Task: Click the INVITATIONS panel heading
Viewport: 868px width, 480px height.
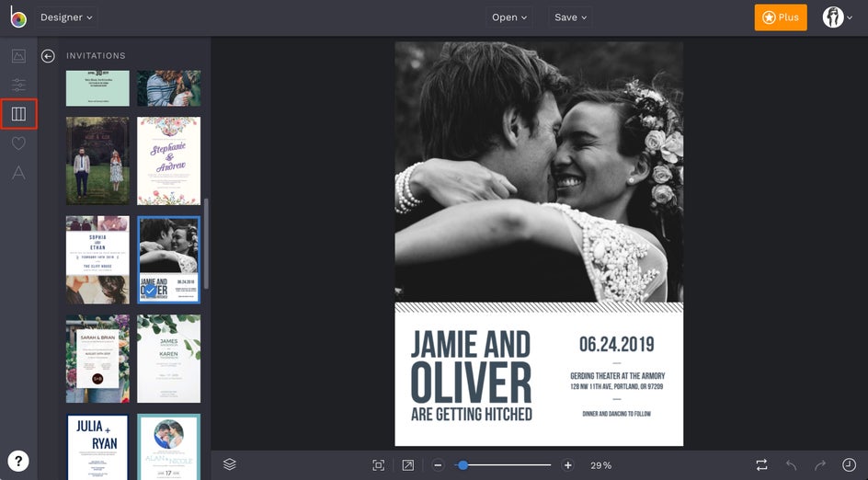Action: tap(96, 56)
